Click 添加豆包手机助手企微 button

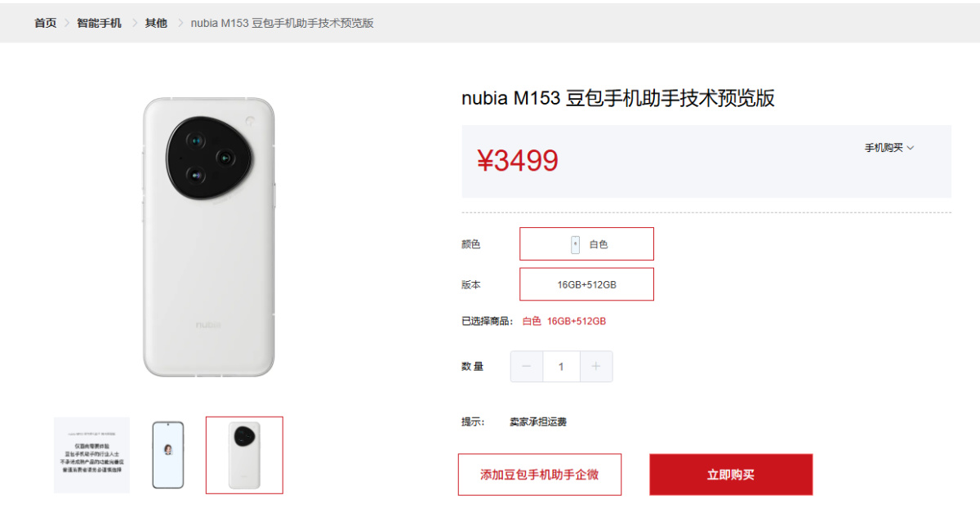coord(539,475)
